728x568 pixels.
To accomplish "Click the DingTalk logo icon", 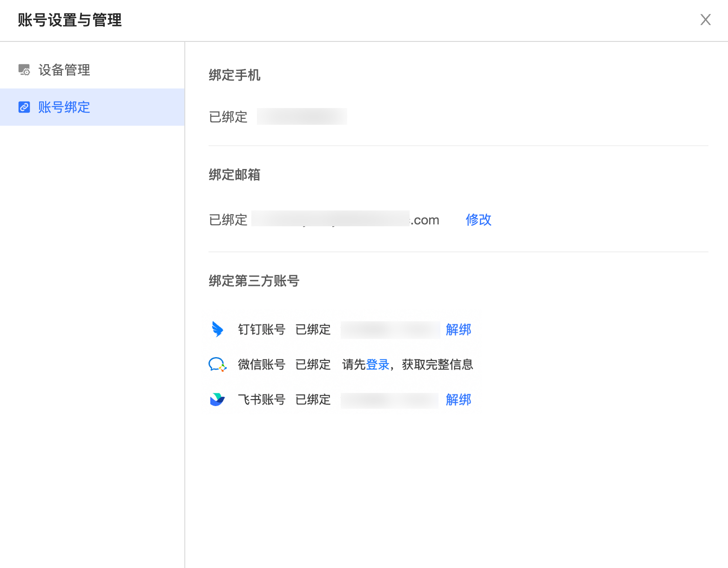I will click(x=217, y=329).
